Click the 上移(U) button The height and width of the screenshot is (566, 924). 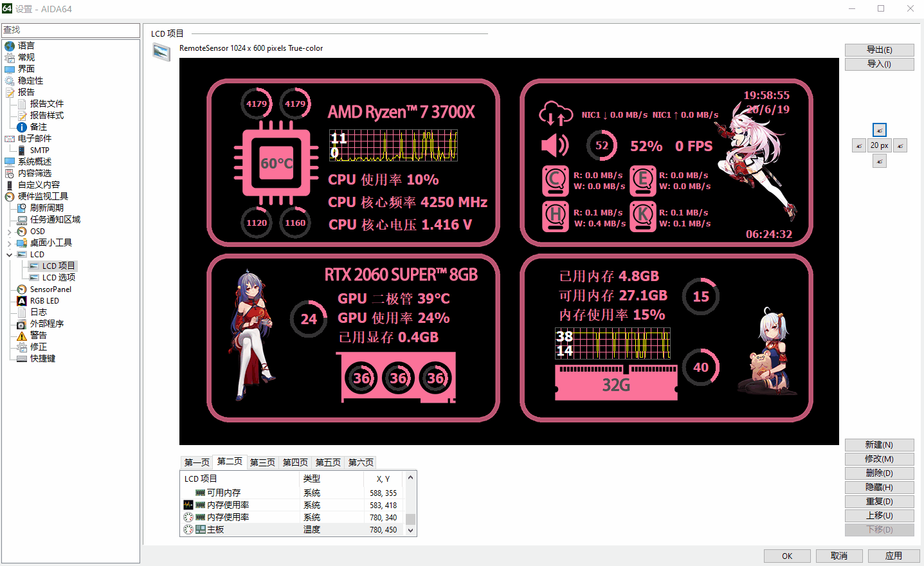point(879,516)
